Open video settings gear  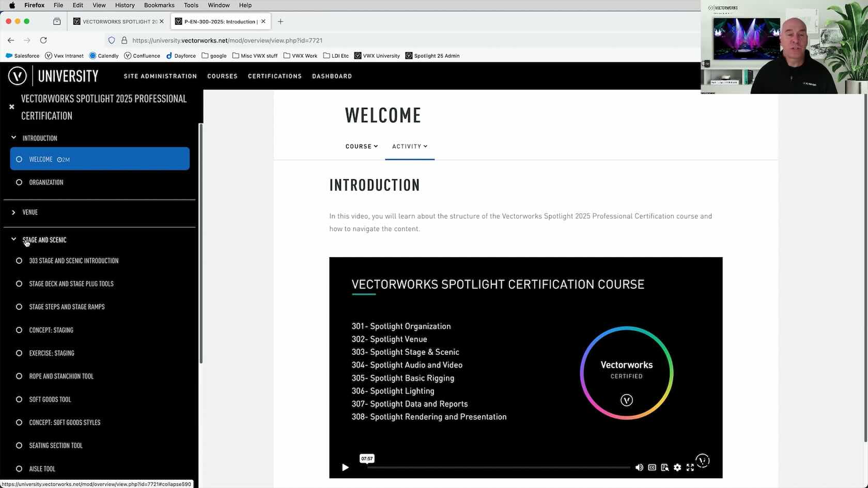pos(677,467)
